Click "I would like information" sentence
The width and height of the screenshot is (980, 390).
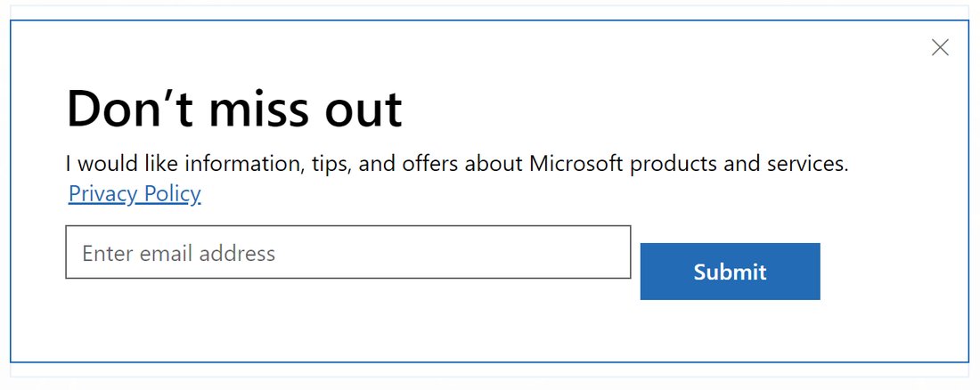[178, 164]
